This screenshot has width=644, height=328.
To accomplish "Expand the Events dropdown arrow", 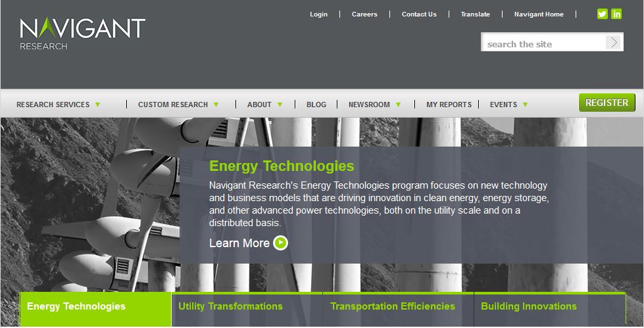I will tap(525, 105).
